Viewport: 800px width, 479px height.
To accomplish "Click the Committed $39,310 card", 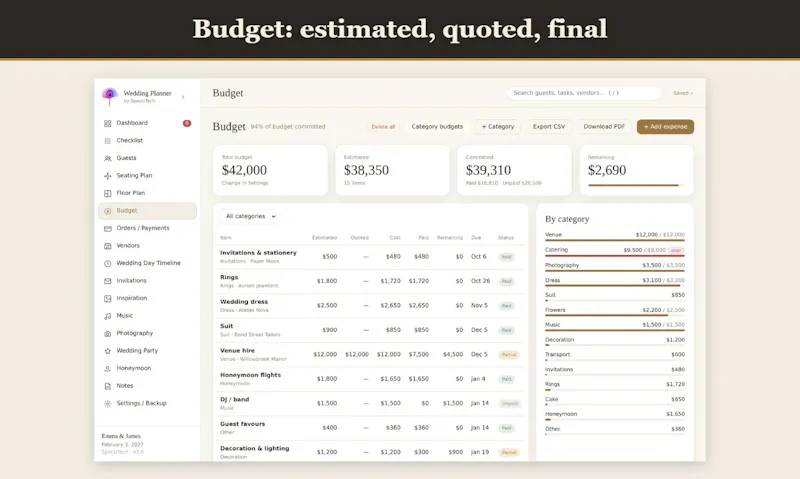I will click(x=514, y=170).
